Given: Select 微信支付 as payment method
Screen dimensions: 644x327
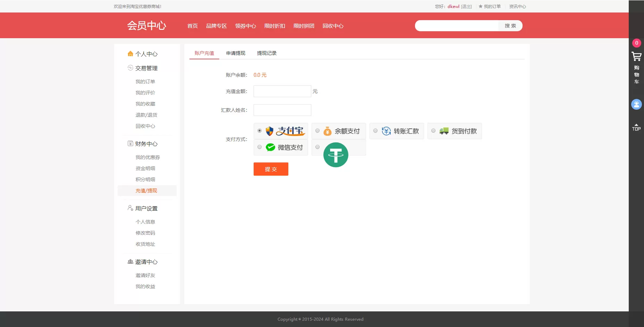Looking at the screenshot, I should coord(260,147).
